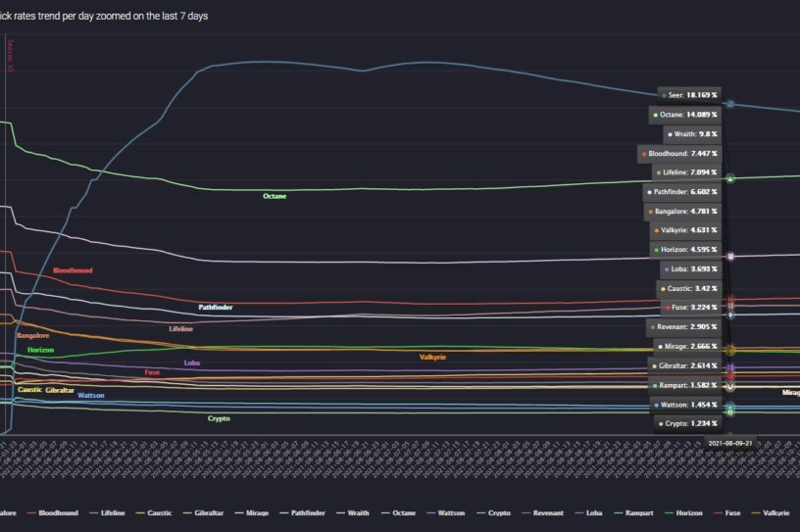Click the purple Loba label on the chart
The image size is (800, 532).
pyautogui.click(x=192, y=363)
